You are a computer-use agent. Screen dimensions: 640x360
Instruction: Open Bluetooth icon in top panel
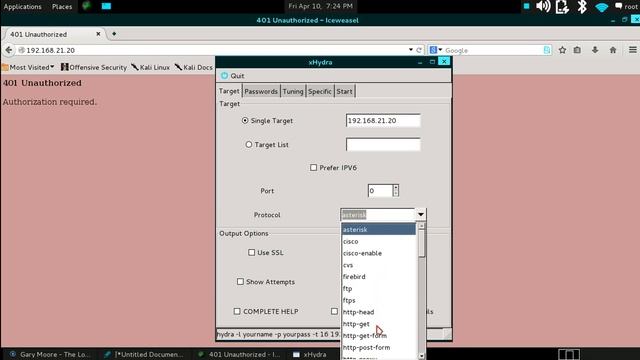click(x=582, y=6)
